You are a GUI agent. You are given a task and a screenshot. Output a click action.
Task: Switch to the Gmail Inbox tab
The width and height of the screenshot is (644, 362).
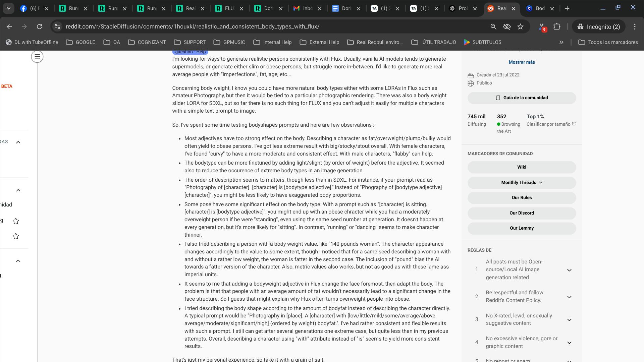[x=307, y=9]
